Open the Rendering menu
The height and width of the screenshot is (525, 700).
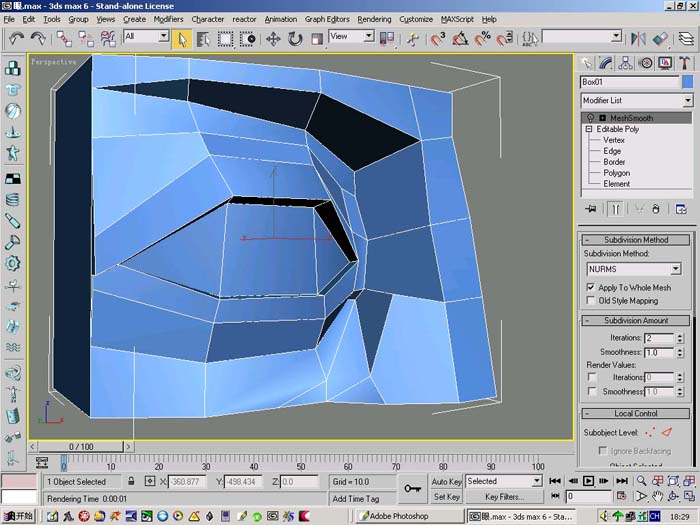(374, 19)
